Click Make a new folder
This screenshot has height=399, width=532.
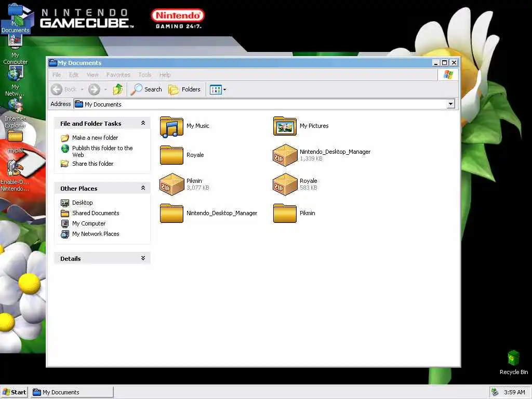coord(95,137)
